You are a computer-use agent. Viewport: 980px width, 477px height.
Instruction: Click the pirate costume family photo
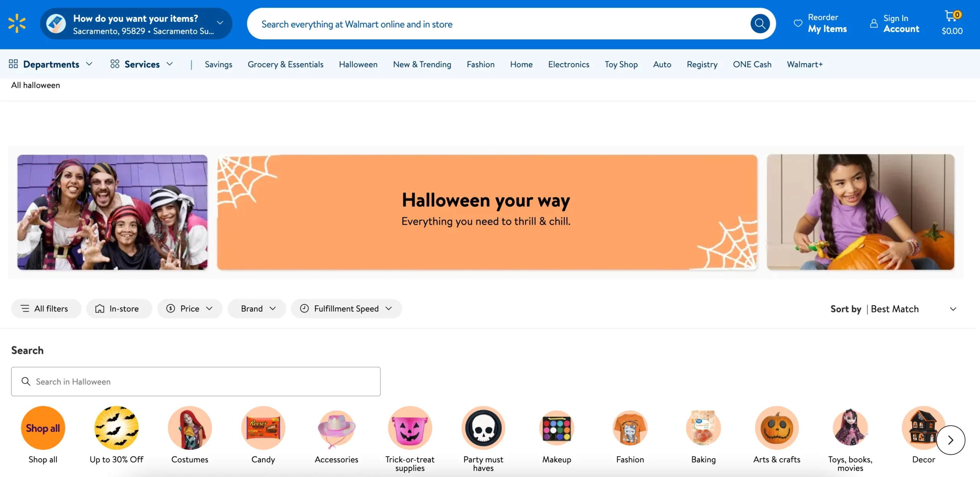pos(112,212)
